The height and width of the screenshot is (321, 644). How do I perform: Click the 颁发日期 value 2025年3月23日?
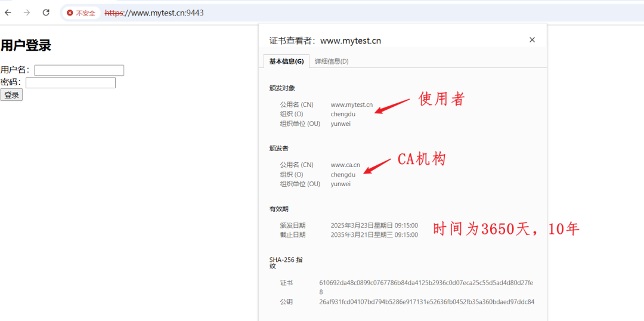click(374, 226)
